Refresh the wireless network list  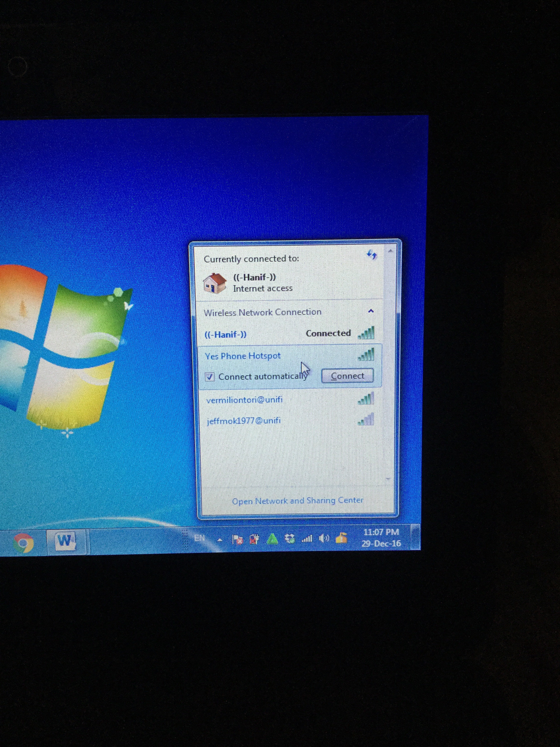coord(372,255)
